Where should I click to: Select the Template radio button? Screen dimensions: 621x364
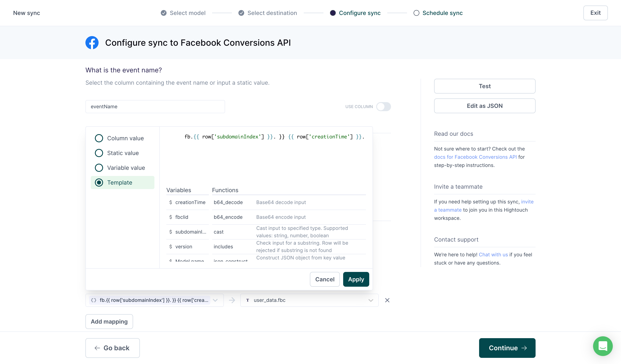(99, 183)
